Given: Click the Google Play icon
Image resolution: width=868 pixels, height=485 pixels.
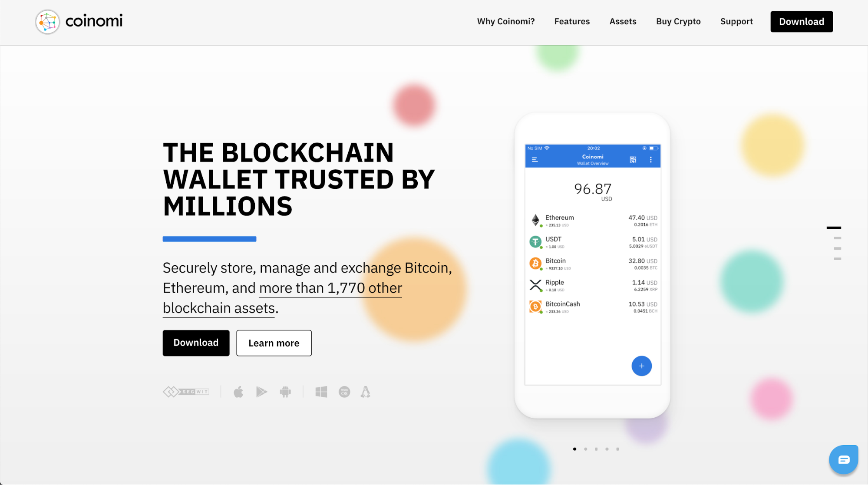Looking at the screenshot, I should coord(261,392).
